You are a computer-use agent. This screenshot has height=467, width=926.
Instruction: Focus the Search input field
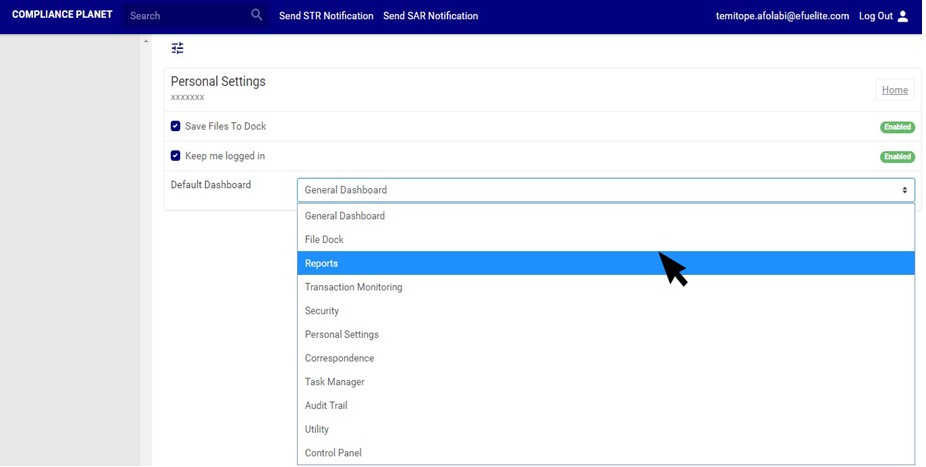(185, 16)
